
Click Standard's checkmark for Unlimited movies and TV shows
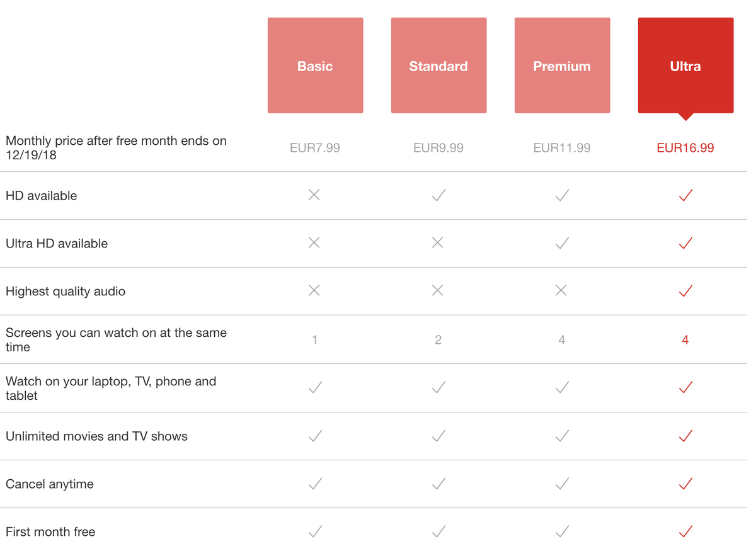point(438,436)
